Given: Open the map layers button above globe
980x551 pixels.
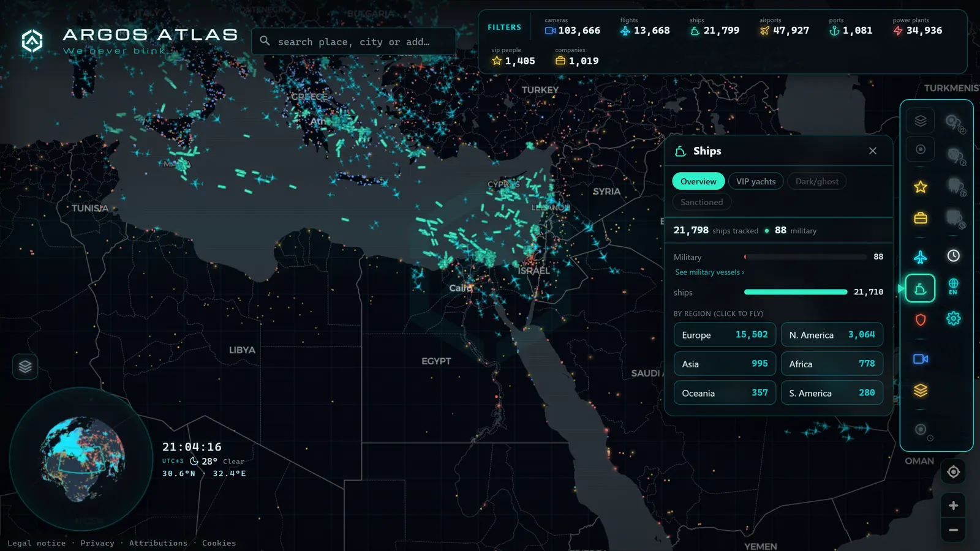Looking at the screenshot, I should click(x=25, y=367).
